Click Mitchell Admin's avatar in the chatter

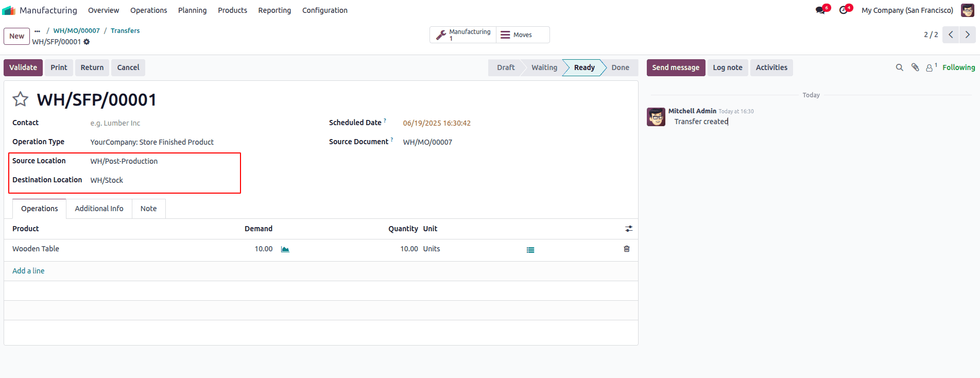pos(656,117)
